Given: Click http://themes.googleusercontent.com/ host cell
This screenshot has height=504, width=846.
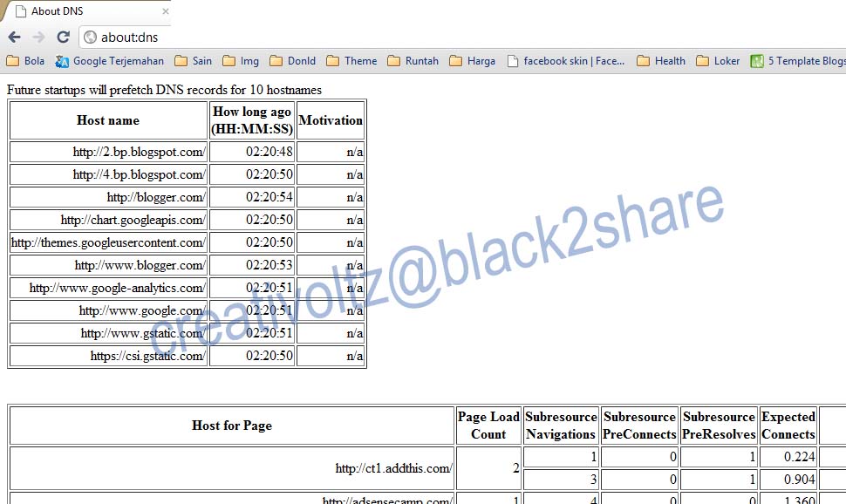Looking at the screenshot, I should [108, 242].
